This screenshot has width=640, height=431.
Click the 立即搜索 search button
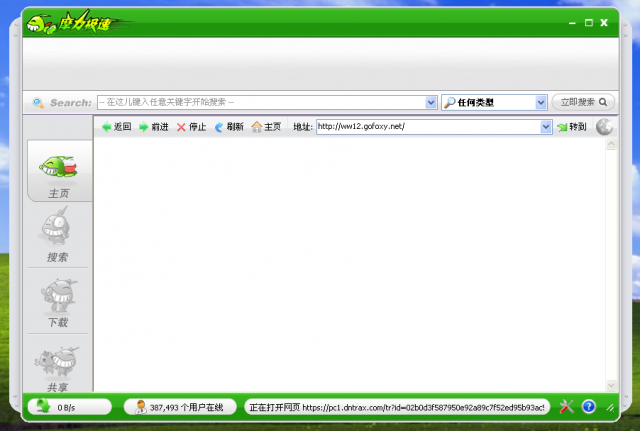click(x=583, y=102)
